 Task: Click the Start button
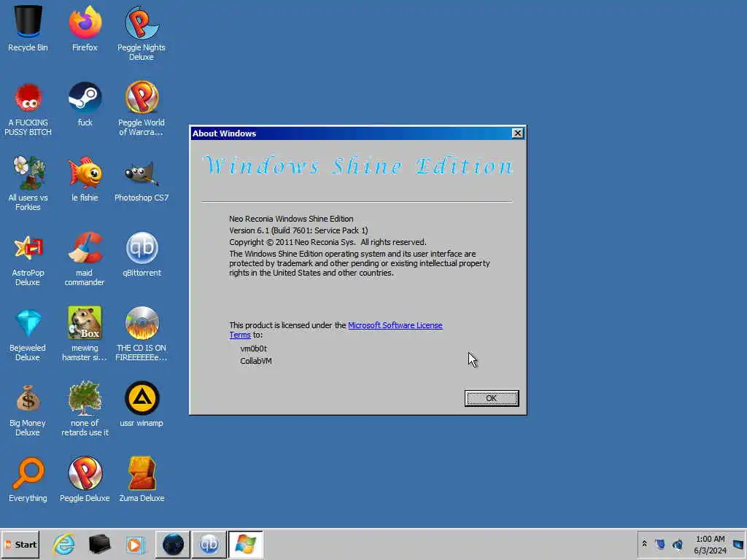tap(20, 544)
